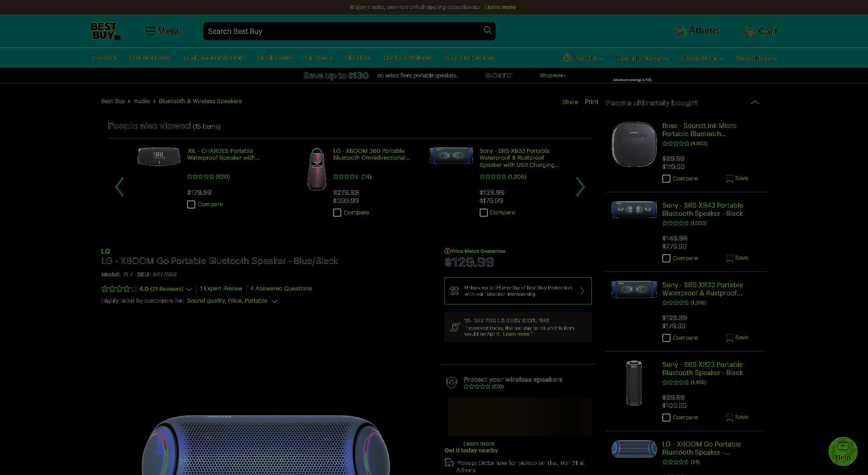Viewport: 868px width, 475px height.
Task: Click the Share link
Action: 570,102
